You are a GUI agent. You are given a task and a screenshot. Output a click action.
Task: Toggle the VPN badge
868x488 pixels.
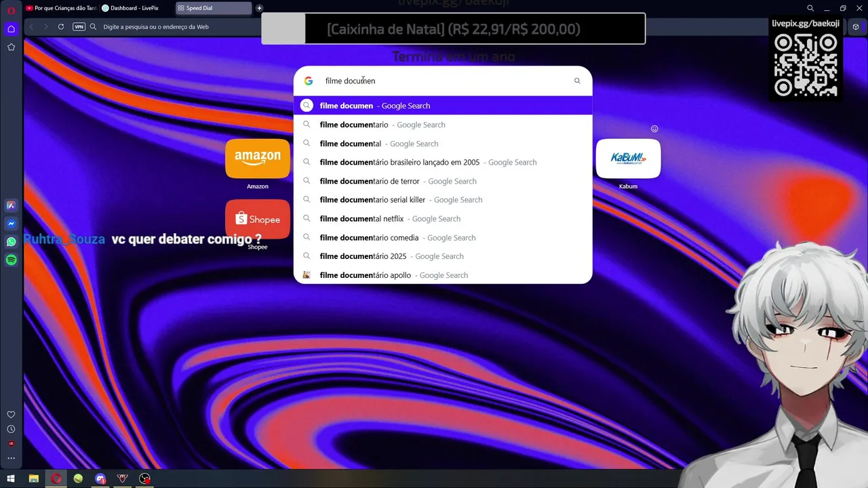click(79, 26)
